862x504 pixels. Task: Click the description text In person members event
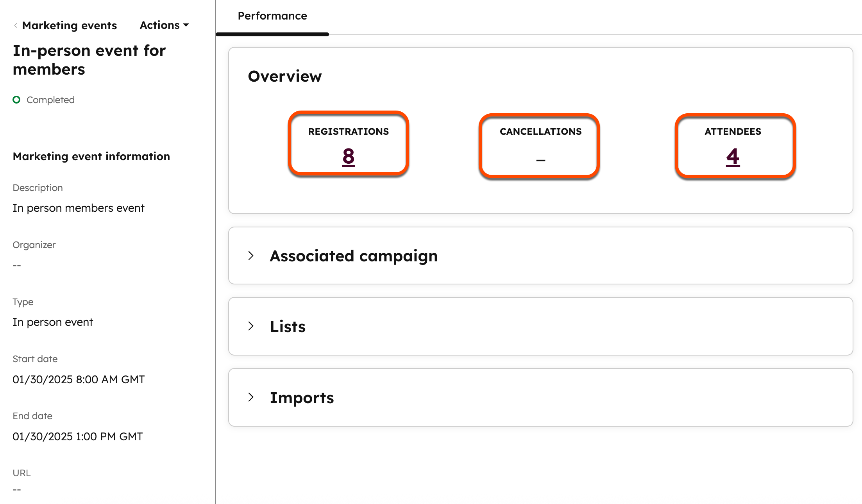79,207
